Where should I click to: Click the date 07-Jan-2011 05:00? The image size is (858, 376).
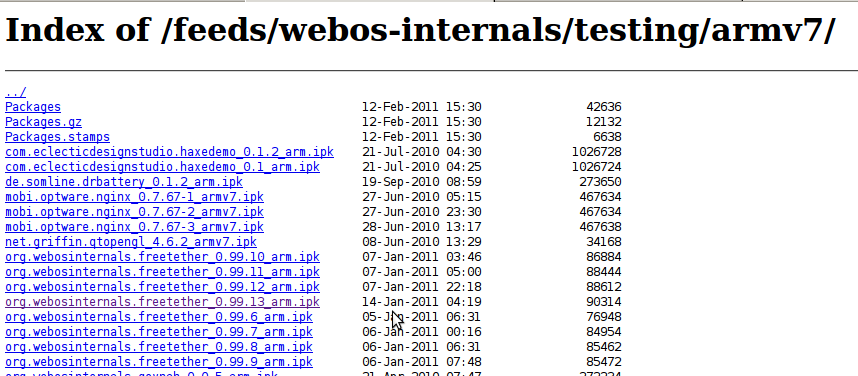coord(421,271)
